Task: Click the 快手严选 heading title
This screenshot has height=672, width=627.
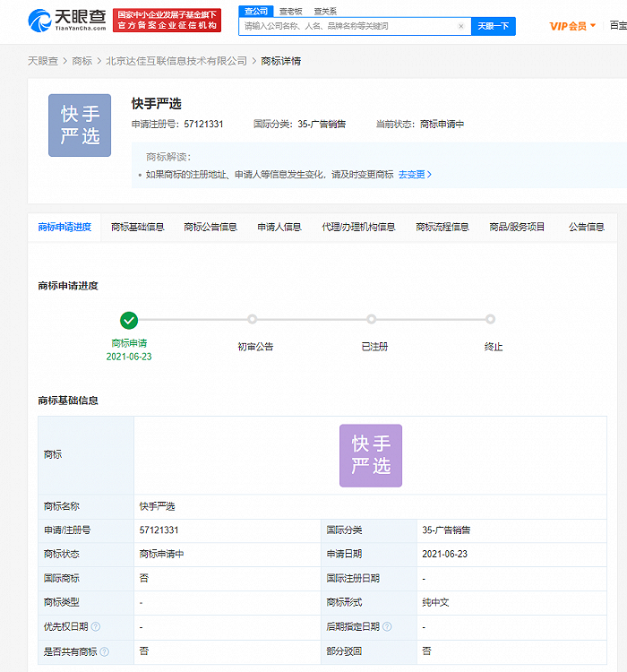Action: point(157,104)
